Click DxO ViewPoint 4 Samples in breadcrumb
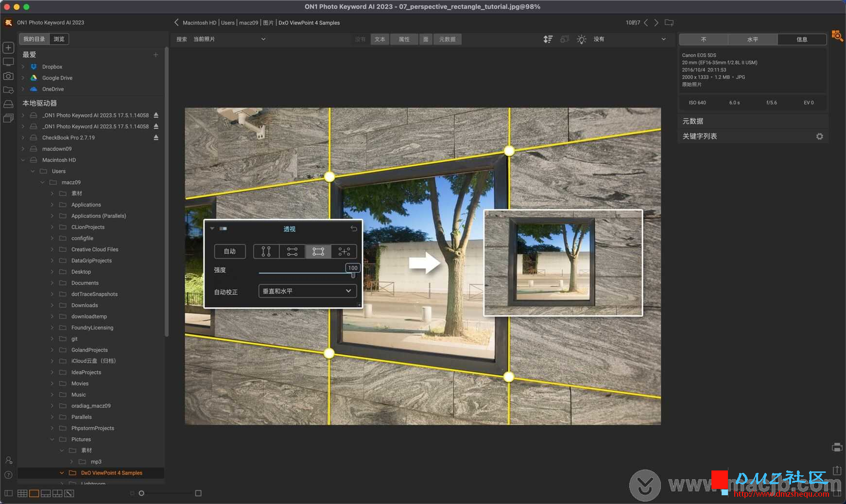The image size is (846, 504). [309, 23]
